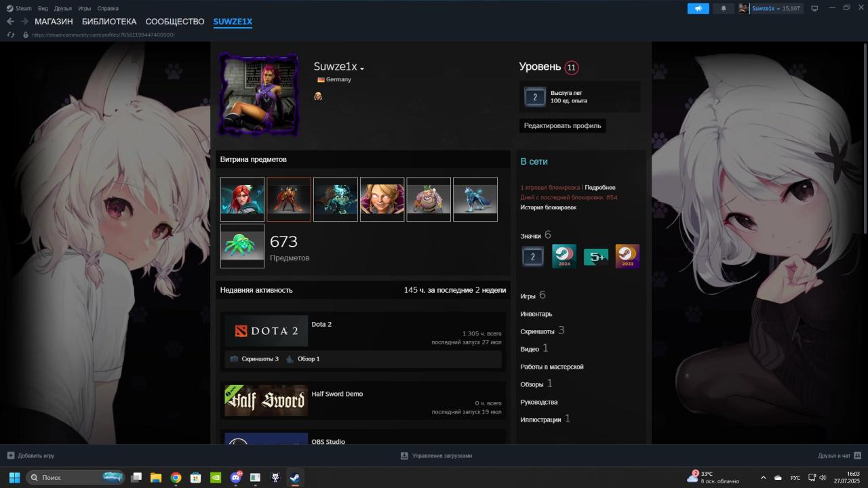Viewport: 868px width, 488px height.
Task: Select the SUWZE1X tab
Action: pyautogui.click(x=233, y=22)
